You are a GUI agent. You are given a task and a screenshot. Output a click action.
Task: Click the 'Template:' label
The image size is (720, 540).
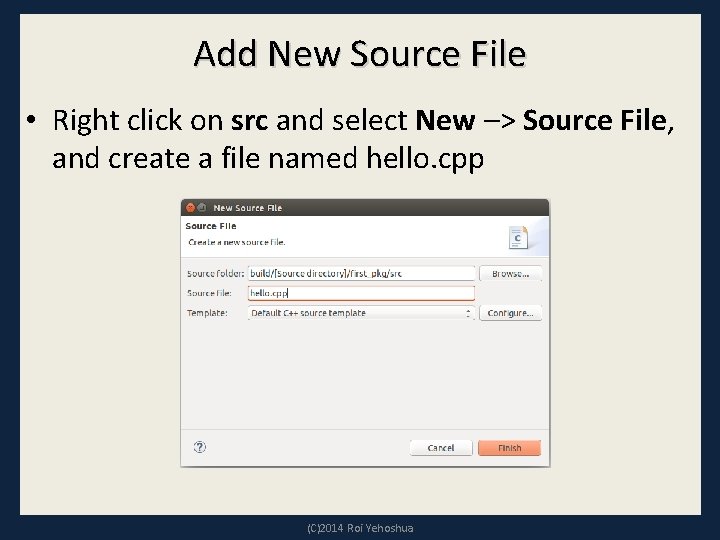pyautogui.click(x=207, y=313)
